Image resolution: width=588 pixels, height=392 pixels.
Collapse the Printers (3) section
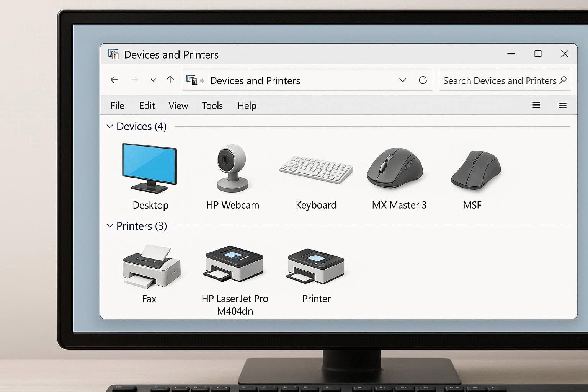point(110,225)
